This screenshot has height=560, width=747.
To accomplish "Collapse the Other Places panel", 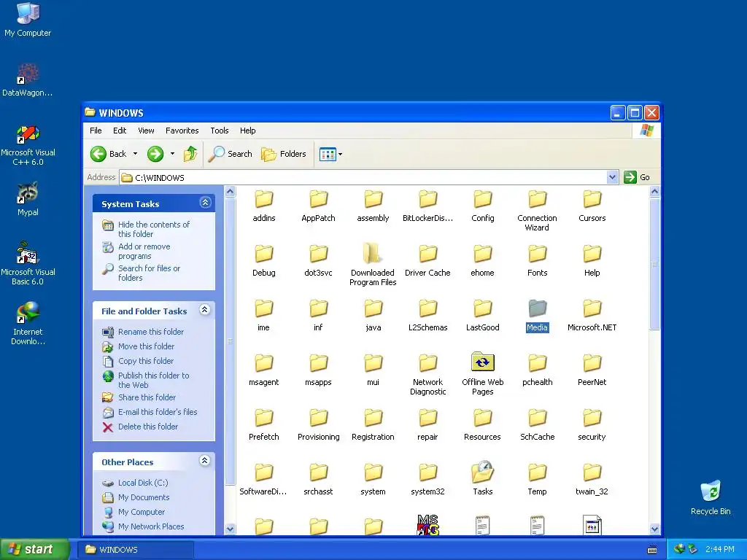I will click(x=205, y=461).
